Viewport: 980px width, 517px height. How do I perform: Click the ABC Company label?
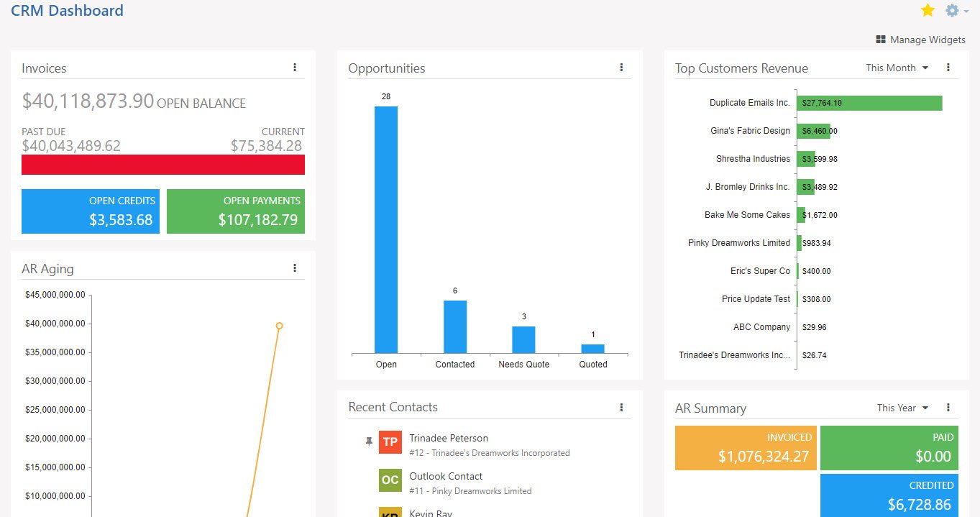point(761,327)
